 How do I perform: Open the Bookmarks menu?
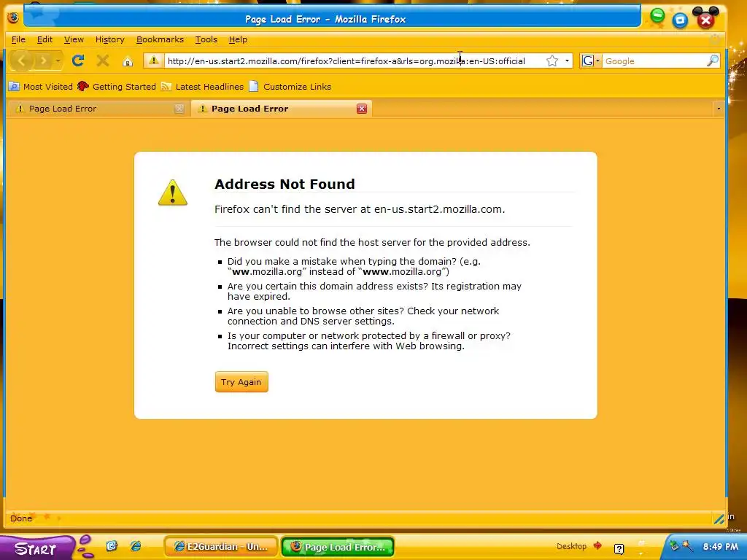(160, 39)
